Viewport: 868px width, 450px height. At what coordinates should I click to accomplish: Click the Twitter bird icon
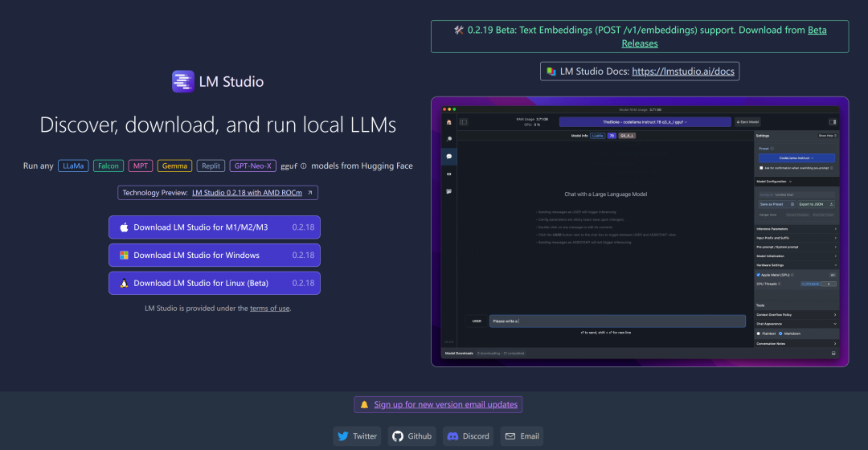pos(343,436)
